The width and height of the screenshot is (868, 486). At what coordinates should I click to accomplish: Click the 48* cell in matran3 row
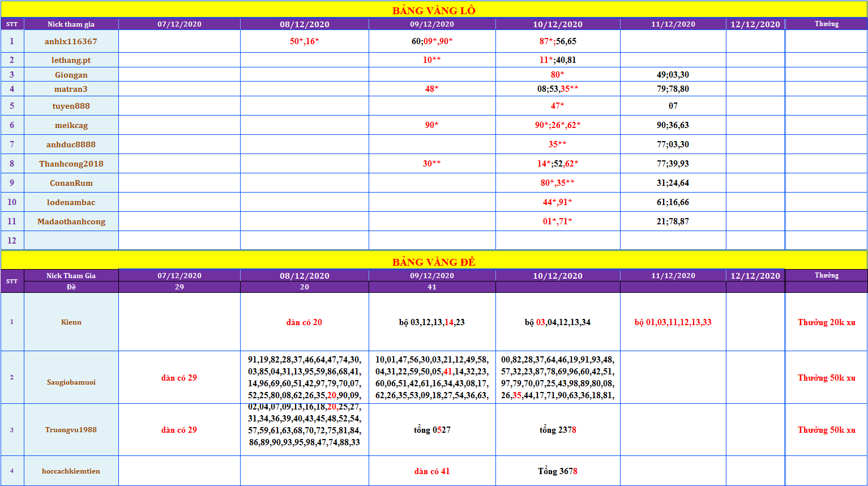click(432, 88)
